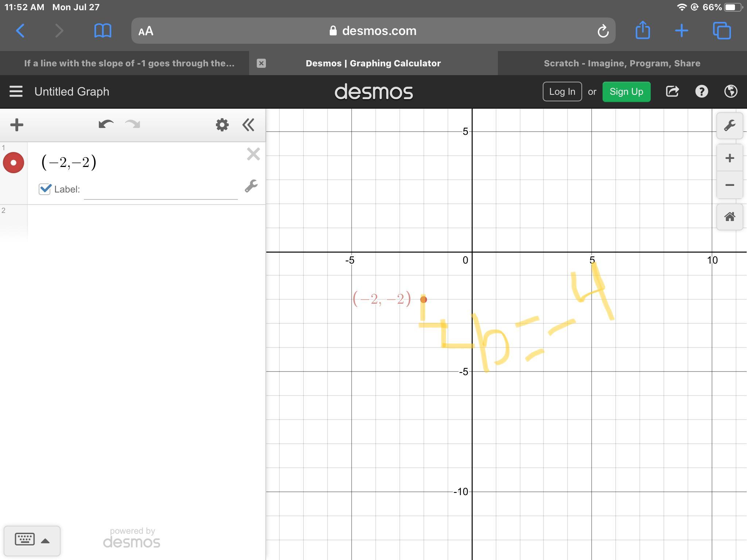The image size is (747, 560).
Task: Hide the point using red circle icon
Action: tap(13, 163)
